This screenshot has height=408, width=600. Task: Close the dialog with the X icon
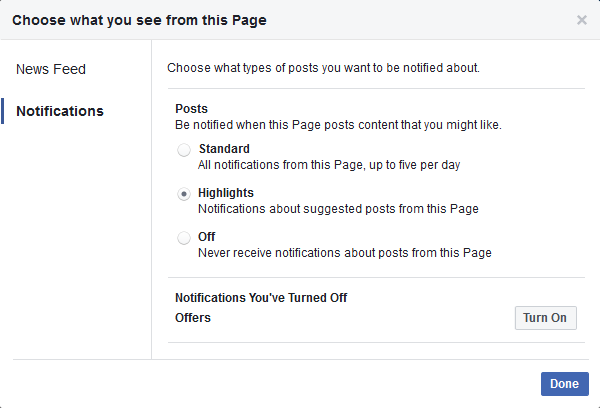(582, 20)
